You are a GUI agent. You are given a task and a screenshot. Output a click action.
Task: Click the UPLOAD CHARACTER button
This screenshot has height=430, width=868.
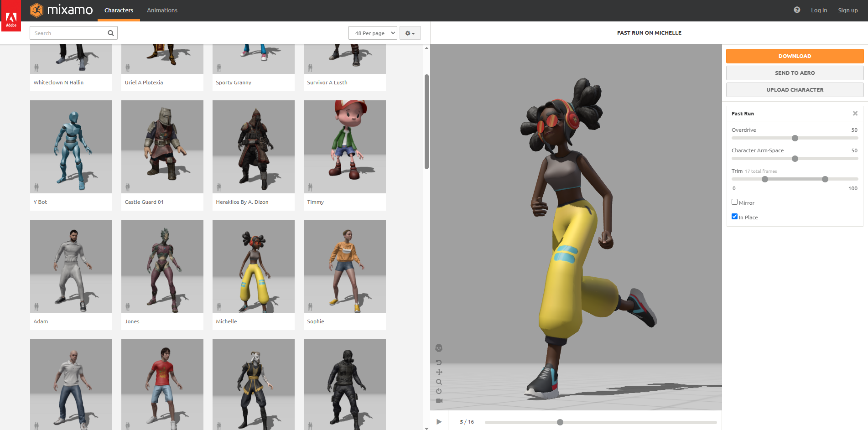(795, 90)
